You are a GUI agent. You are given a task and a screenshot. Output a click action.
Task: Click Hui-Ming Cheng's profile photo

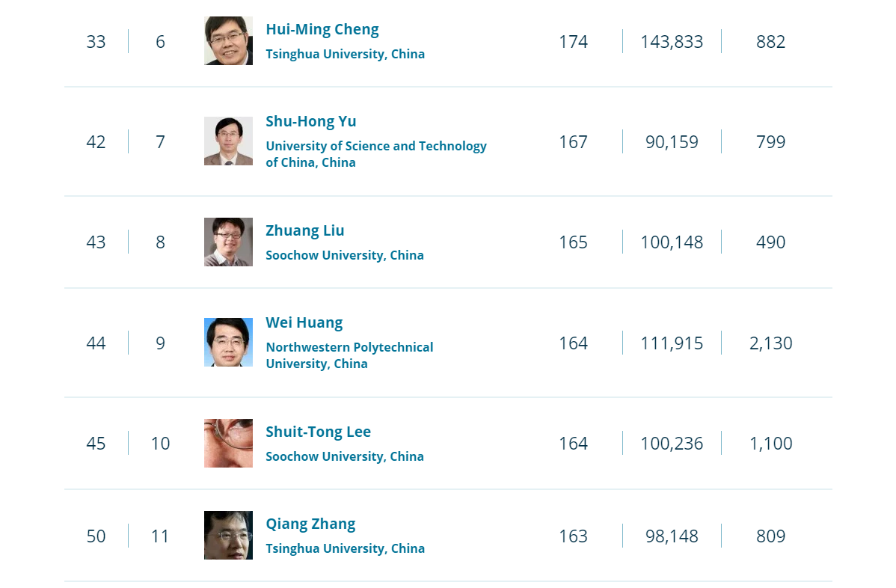(x=229, y=40)
